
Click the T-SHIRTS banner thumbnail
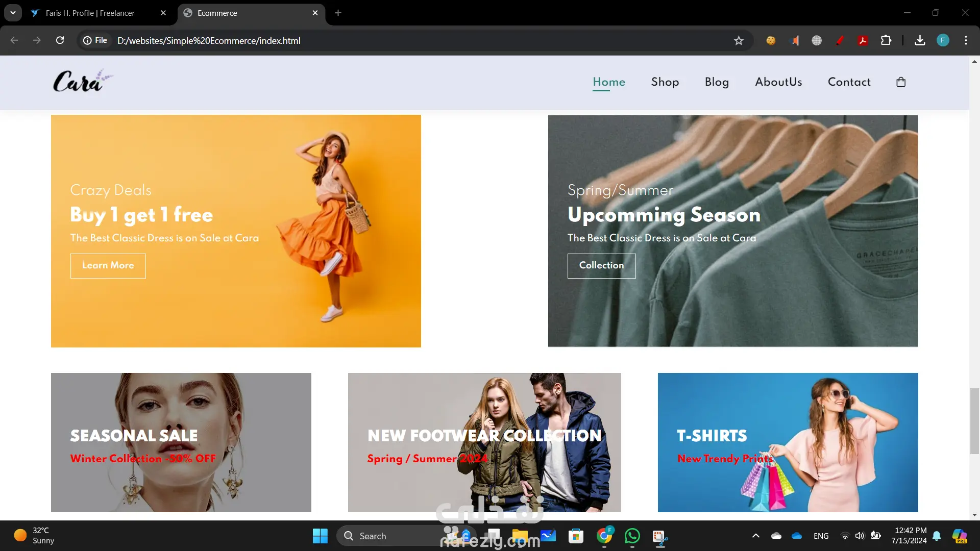point(788,442)
